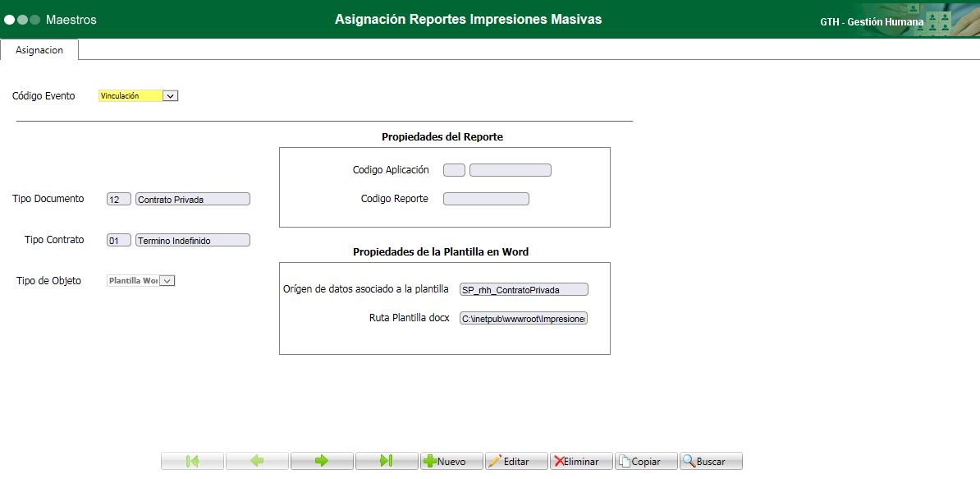Click the Asignación Reportes Impresiones Masivas title
Screen dimensions: 980x479
coord(468,20)
